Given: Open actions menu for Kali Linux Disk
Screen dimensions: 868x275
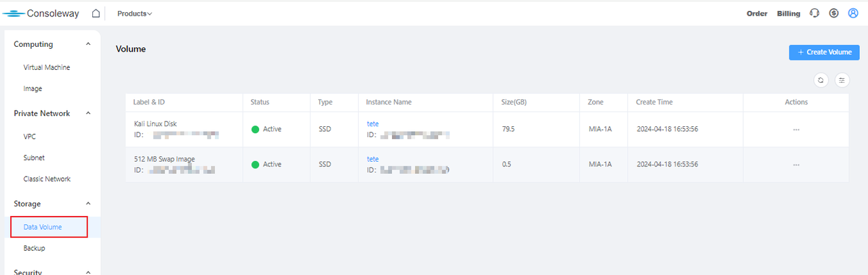Looking at the screenshot, I should click(796, 129).
